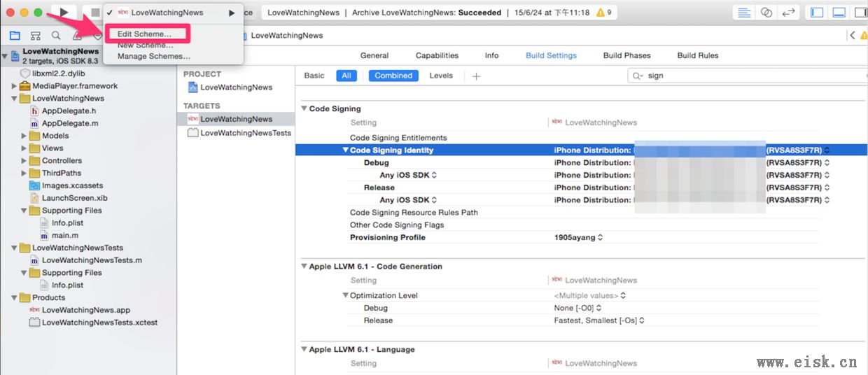The width and height of the screenshot is (868, 375).
Task: Select the Combined view mode
Action: [x=393, y=76]
